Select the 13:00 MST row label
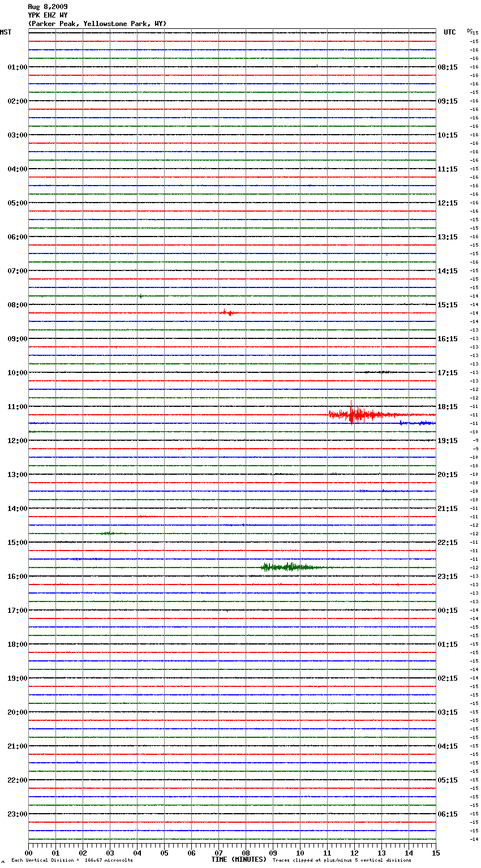The image size is (481, 868). coord(18,475)
